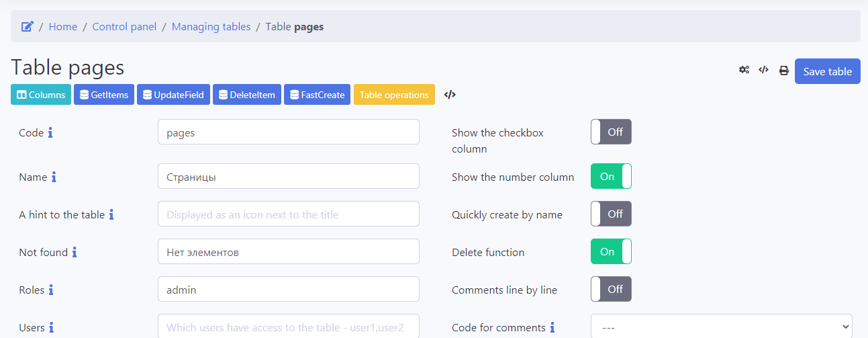Click the info icon next to Roles
Image resolution: width=868 pixels, height=338 pixels.
pos(51,290)
